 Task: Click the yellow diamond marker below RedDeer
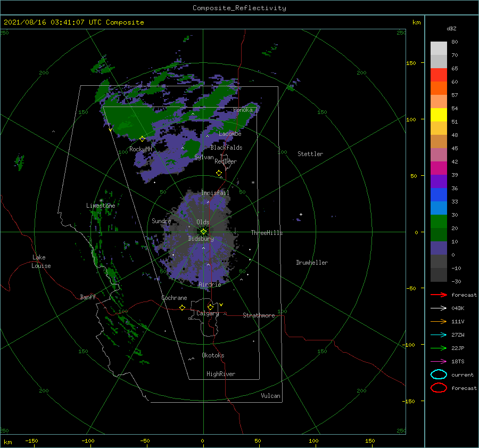pos(219,173)
